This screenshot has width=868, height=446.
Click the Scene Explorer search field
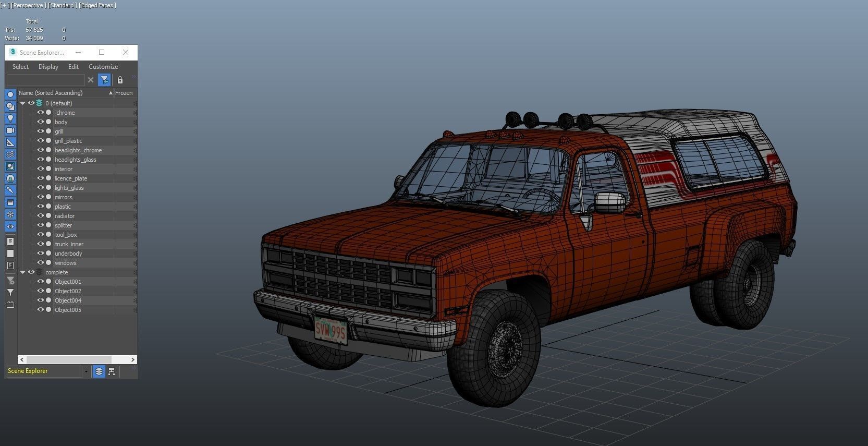(45, 80)
